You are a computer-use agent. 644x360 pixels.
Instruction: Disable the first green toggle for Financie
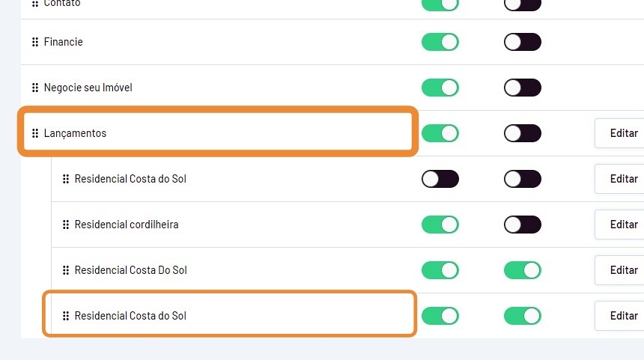pyautogui.click(x=440, y=42)
